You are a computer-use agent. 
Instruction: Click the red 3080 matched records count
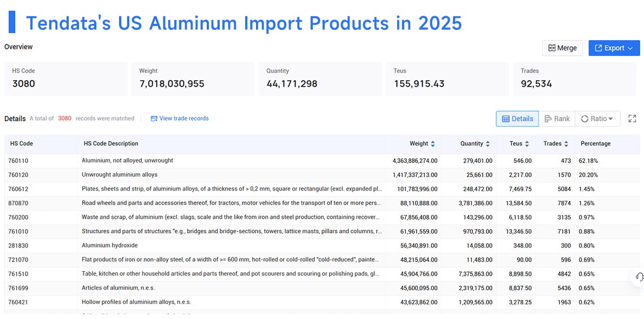pos(64,119)
